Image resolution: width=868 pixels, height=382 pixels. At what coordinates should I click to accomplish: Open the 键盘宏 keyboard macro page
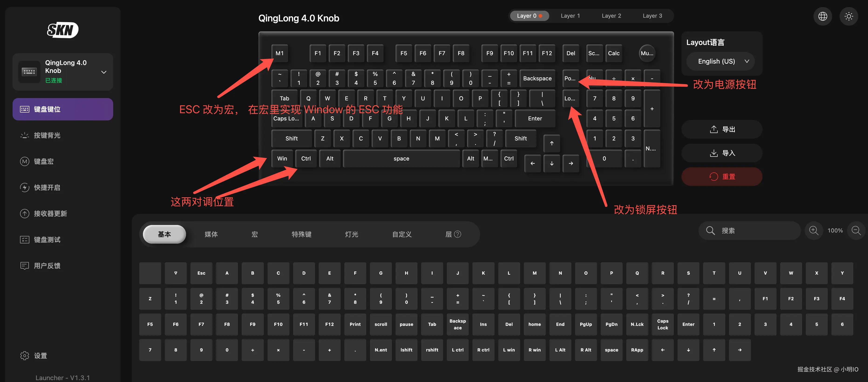pos(44,161)
